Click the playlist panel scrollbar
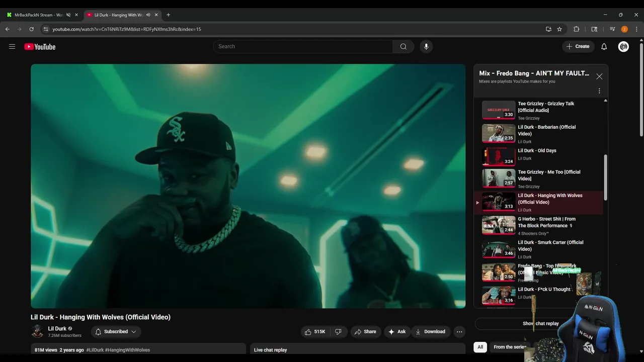Screen dimensions: 644x362 click(605, 177)
